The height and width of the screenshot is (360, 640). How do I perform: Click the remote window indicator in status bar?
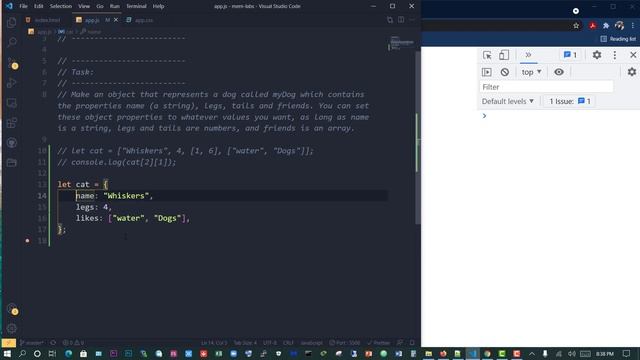tap(9, 343)
